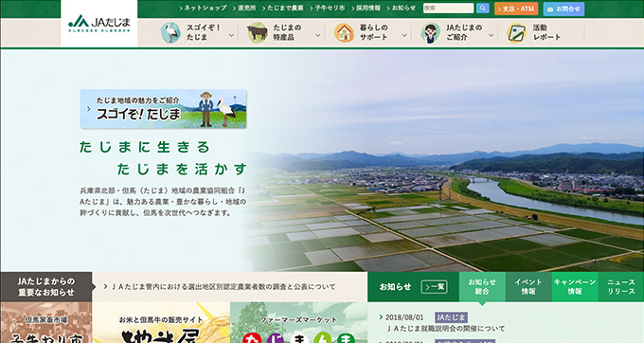The height and width of the screenshot is (343, 644).
Task: Open the JAたじま就職説明会の開催について news item
Action: (446, 329)
